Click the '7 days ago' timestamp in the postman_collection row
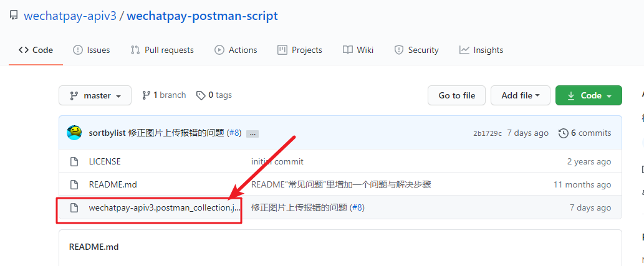This screenshot has width=644, height=266. click(590, 207)
